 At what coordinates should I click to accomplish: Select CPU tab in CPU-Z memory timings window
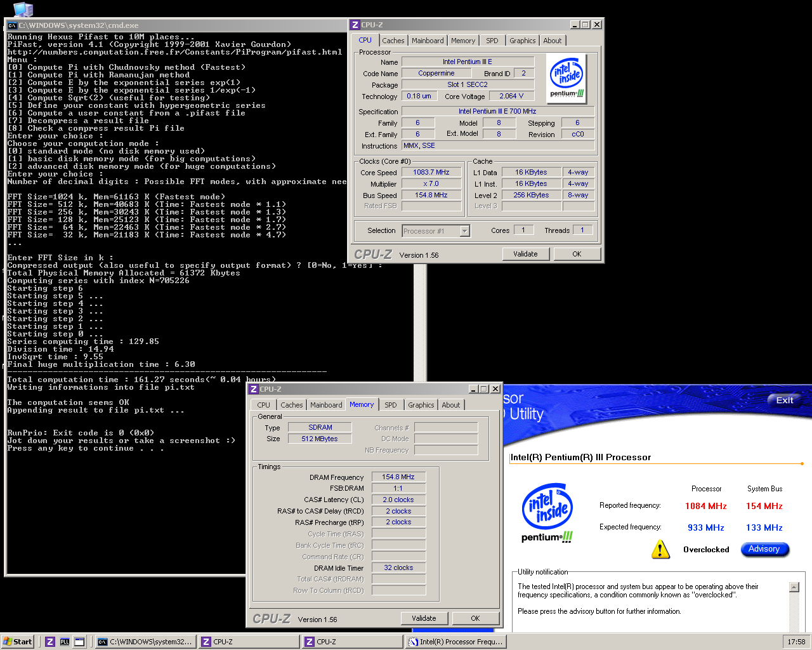coord(264,405)
